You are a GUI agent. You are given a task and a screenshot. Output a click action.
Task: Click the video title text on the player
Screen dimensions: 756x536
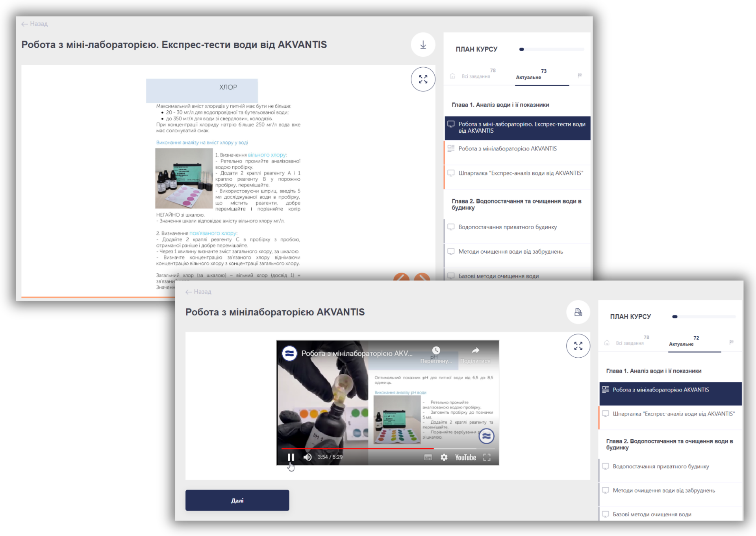click(357, 354)
